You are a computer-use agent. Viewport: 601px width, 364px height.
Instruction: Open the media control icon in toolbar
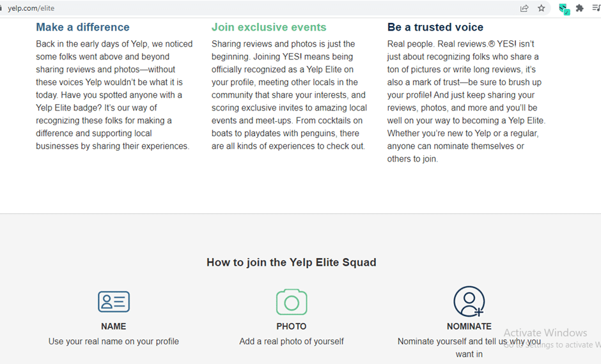click(x=597, y=8)
